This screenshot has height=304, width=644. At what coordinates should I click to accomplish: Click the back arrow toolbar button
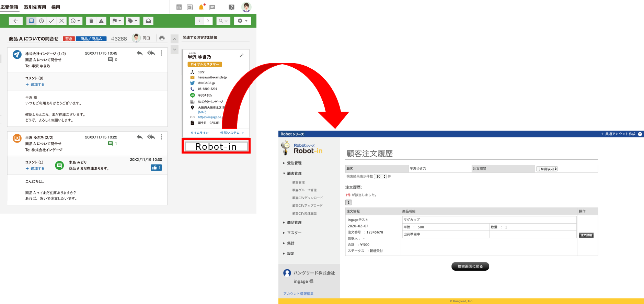pyautogui.click(x=15, y=21)
